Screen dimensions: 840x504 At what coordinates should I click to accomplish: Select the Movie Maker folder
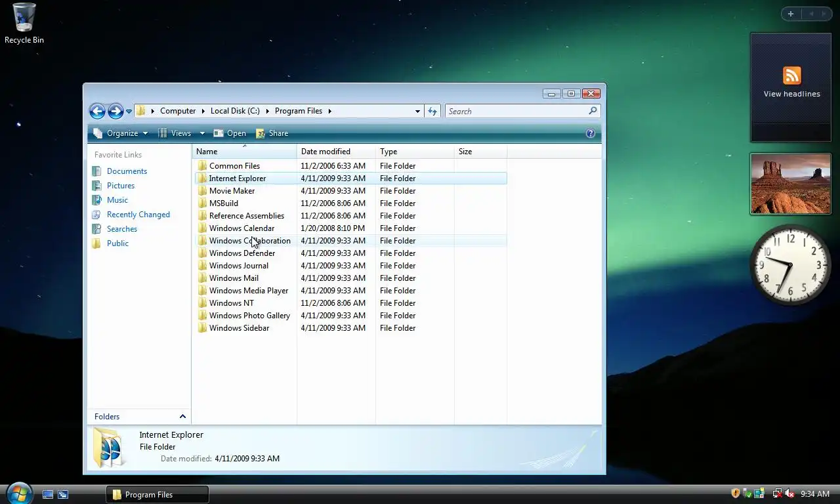click(x=232, y=191)
